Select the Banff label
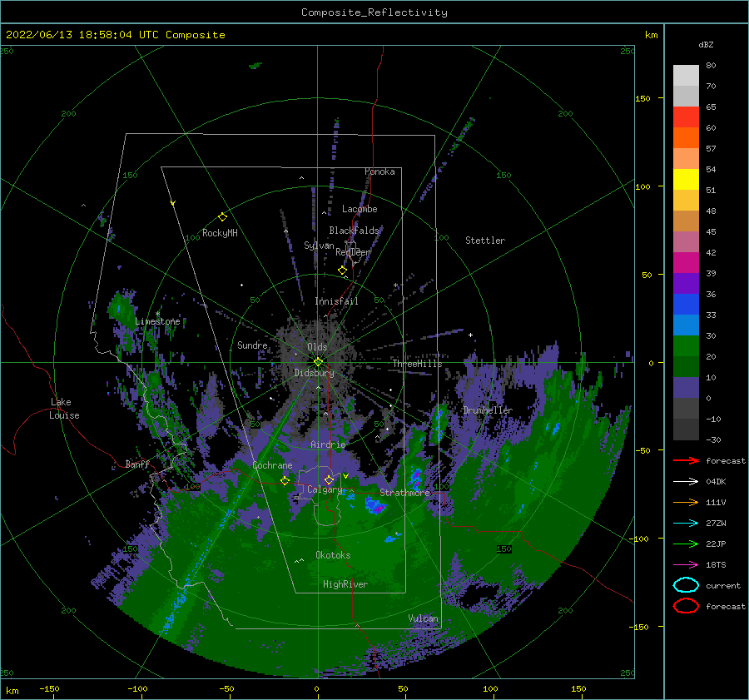Viewport: 749px width, 700px height. tap(137, 464)
